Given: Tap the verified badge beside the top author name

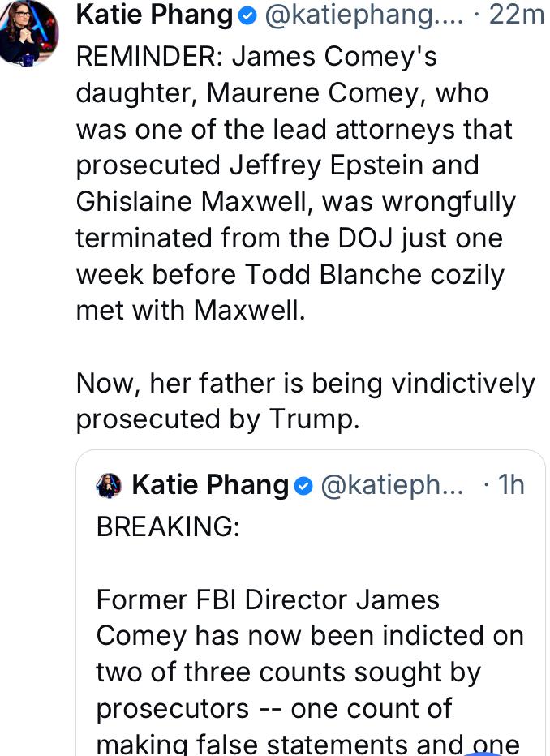Looking at the screenshot, I should pos(251,15).
